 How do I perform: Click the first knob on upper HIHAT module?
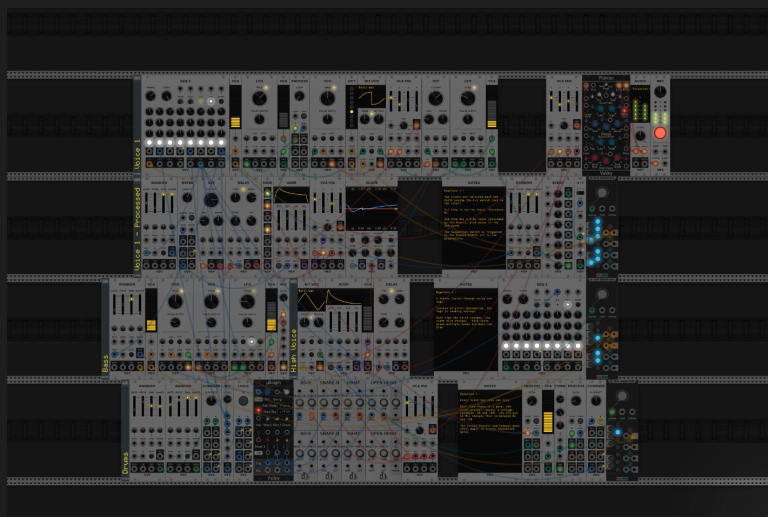[348, 403]
